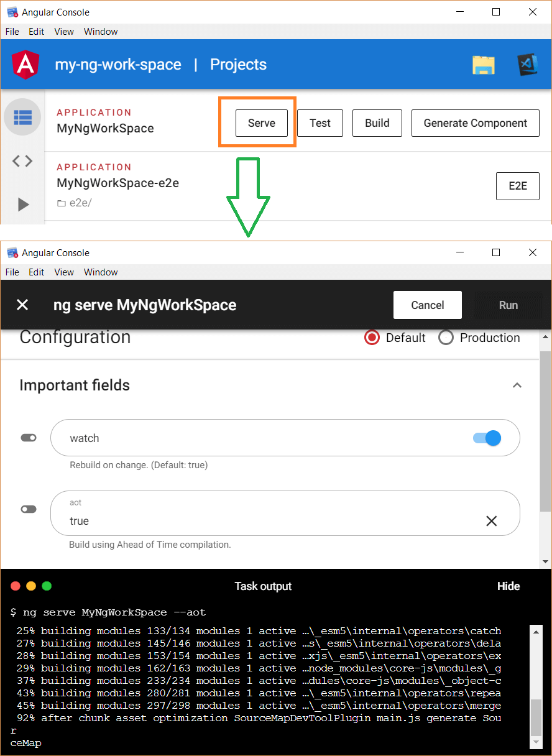This screenshot has width=552, height=756.
Task: Select the Production configuration radio
Action: tap(446, 338)
